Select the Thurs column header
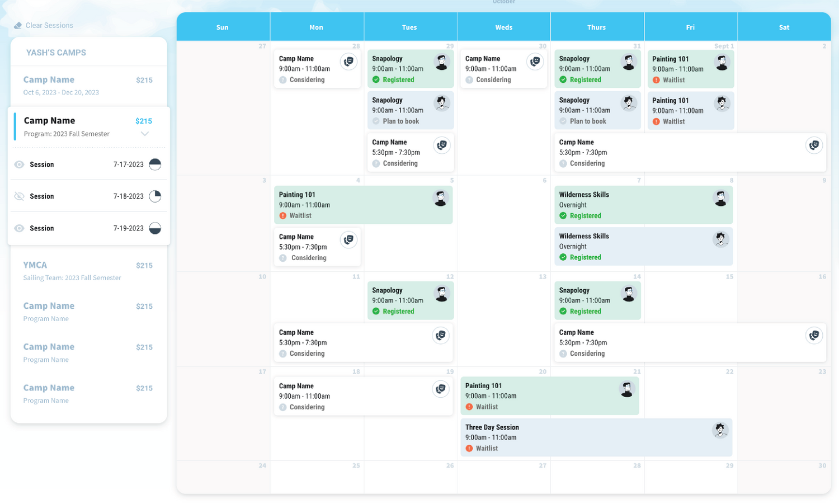 click(x=596, y=27)
